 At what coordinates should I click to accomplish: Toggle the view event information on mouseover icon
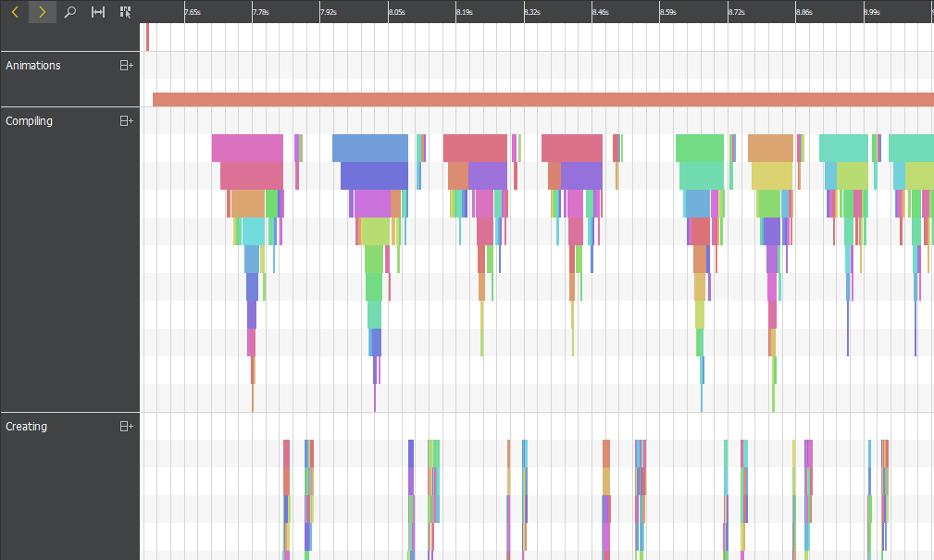coord(125,12)
